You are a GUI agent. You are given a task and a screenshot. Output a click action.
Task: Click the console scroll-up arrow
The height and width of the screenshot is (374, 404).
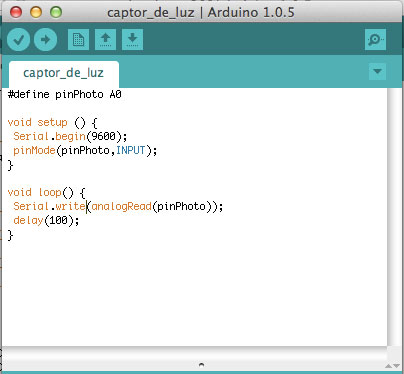pos(389,366)
